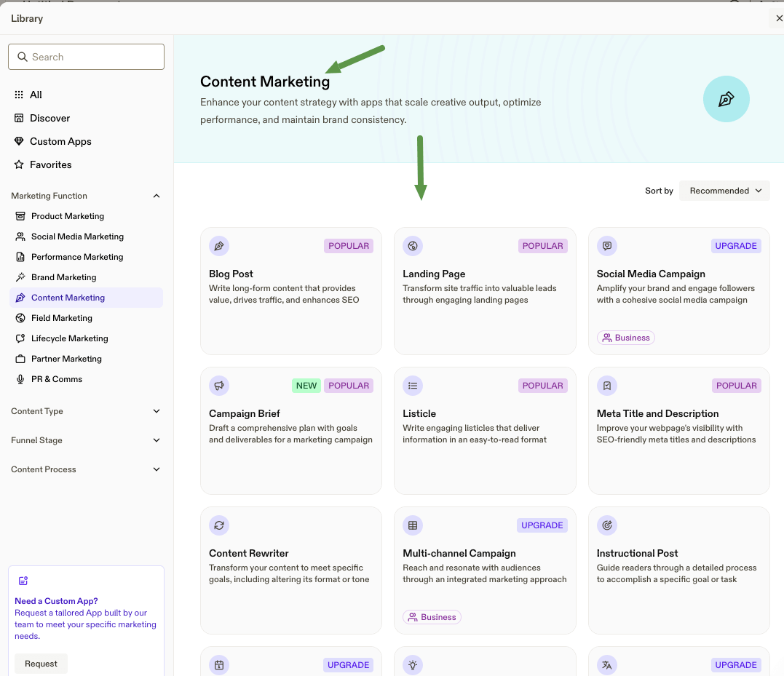Screen dimensions: 784x676
Task: Go to Custom Apps
Action: click(x=60, y=141)
